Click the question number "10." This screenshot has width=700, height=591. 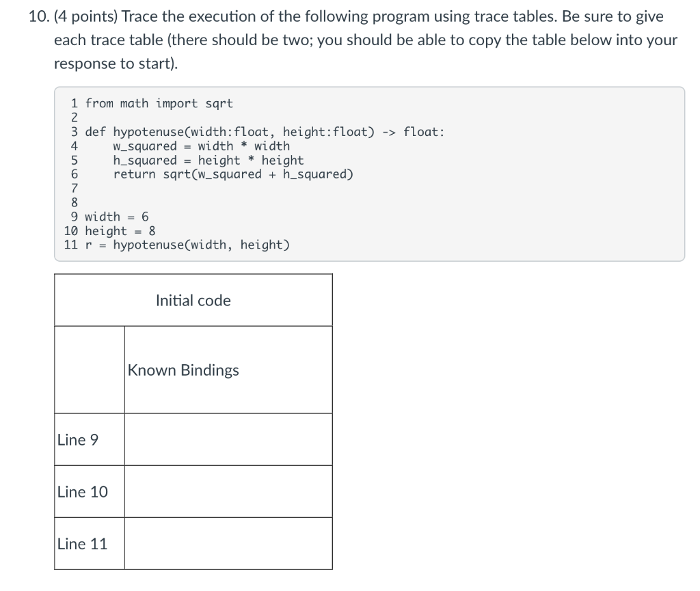(x=39, y=16)
